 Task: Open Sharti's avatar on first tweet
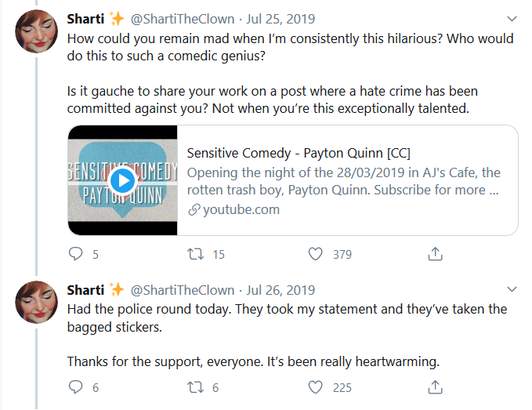(36, 31)
